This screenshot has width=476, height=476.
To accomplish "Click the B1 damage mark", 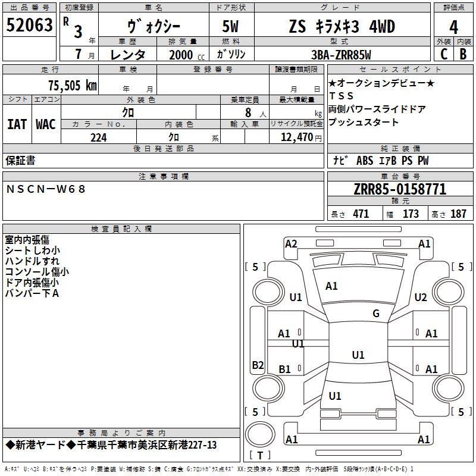I will (284, 369).
